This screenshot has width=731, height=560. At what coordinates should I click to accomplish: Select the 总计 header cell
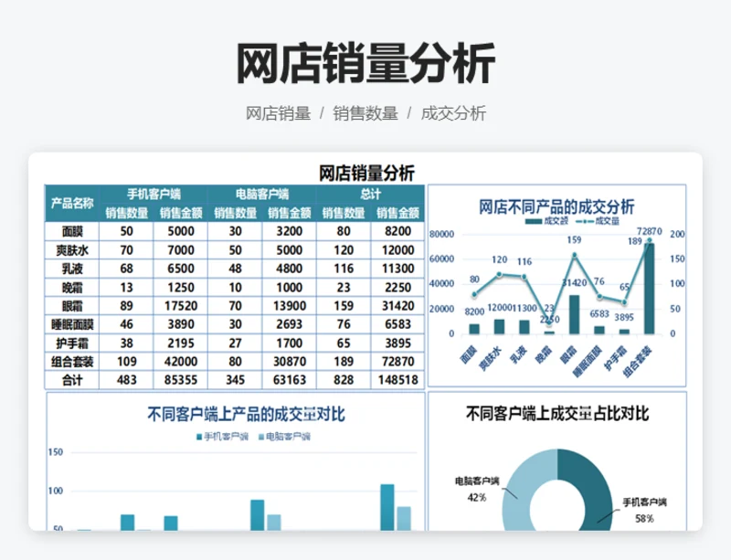coord(371,194)
